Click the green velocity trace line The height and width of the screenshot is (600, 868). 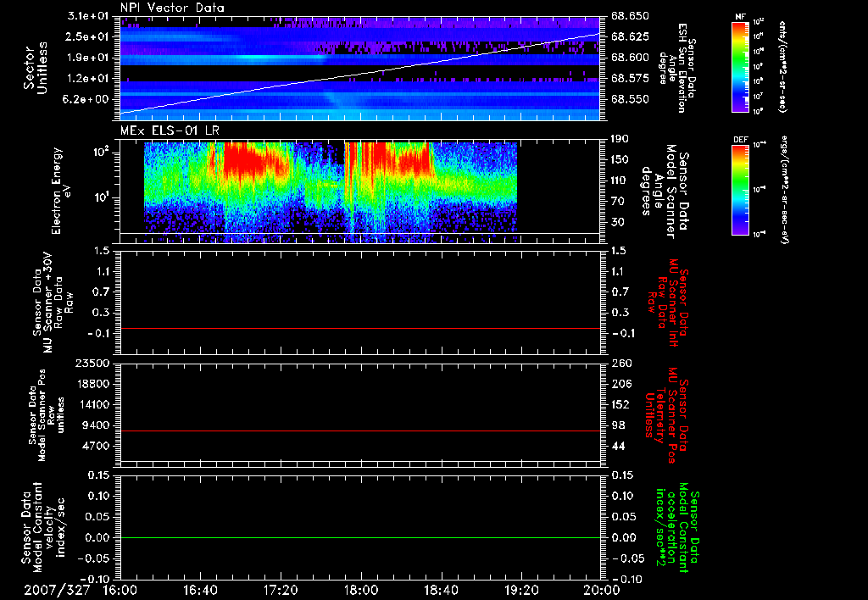[x=360, y=537]
